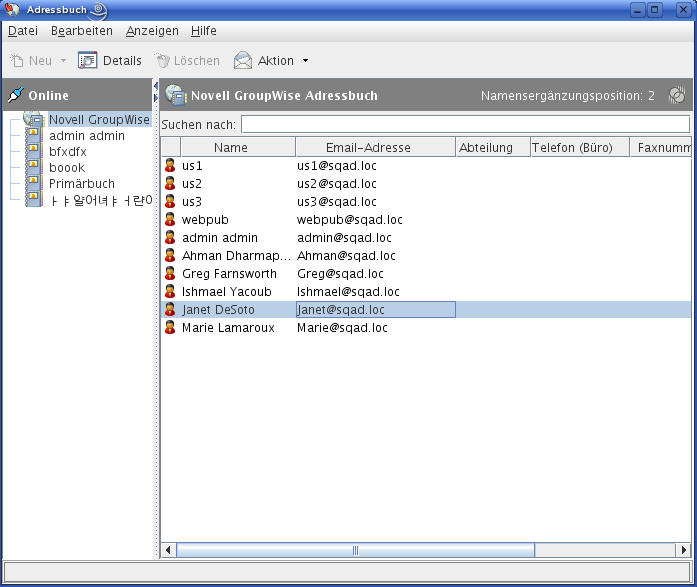The height and width of the screenshot is (587, 697).
Task: Click the Janet@sqad.loc email cell
Action: pyautogui.click(x=376, y=309)
